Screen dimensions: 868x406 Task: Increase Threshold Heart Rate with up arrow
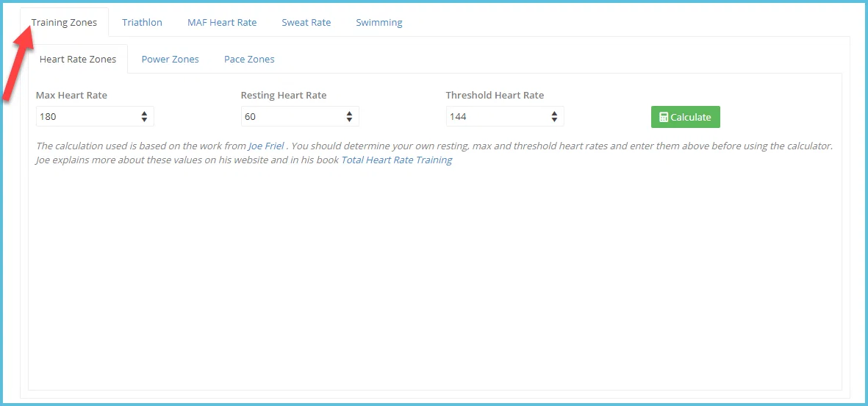pos(554,113)
